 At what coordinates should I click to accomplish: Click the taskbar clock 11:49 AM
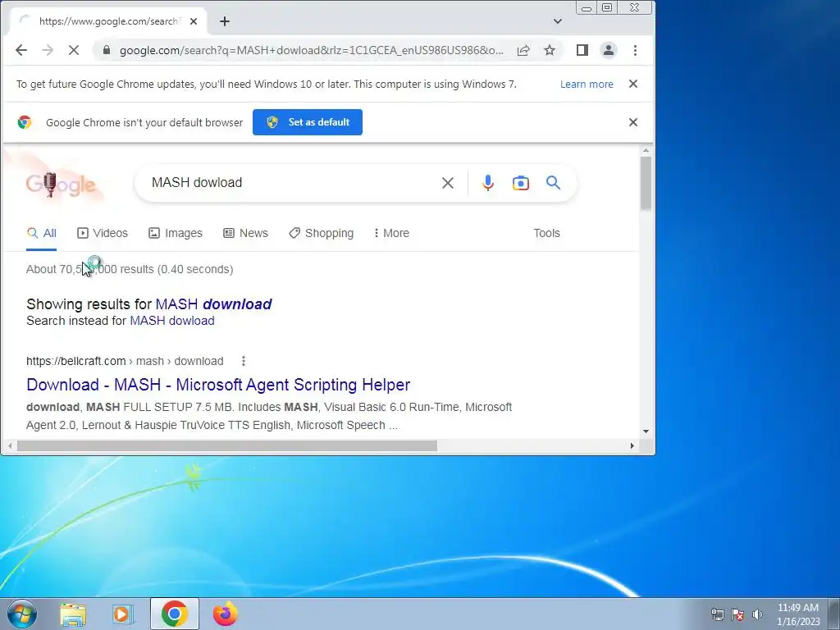[798, 608]
